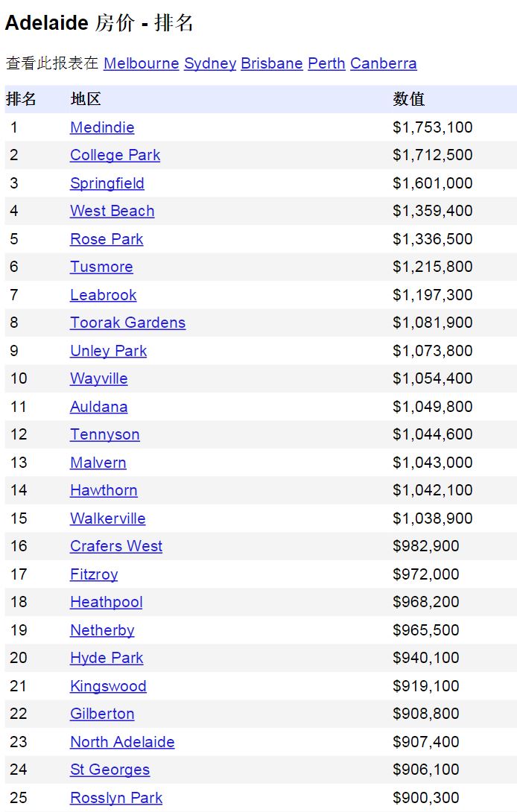Select the Springfield suburb link
517x812 pixels.
107,183
